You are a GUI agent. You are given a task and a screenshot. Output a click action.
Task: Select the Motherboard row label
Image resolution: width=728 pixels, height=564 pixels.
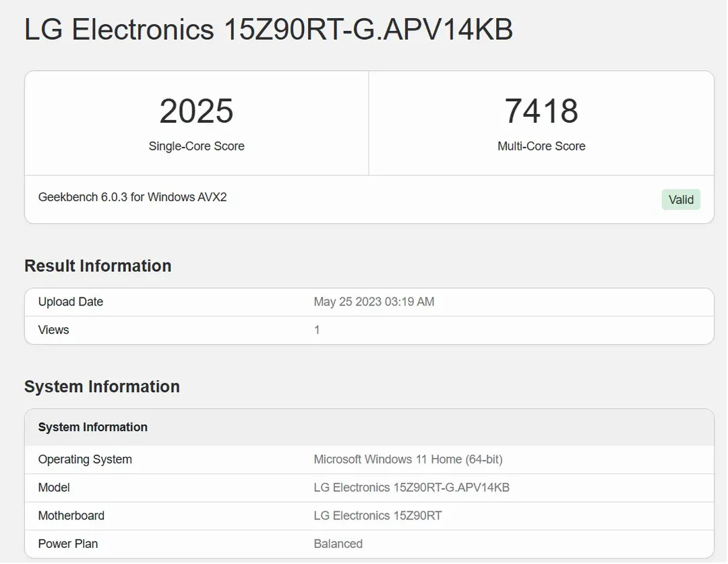(71, 515)
